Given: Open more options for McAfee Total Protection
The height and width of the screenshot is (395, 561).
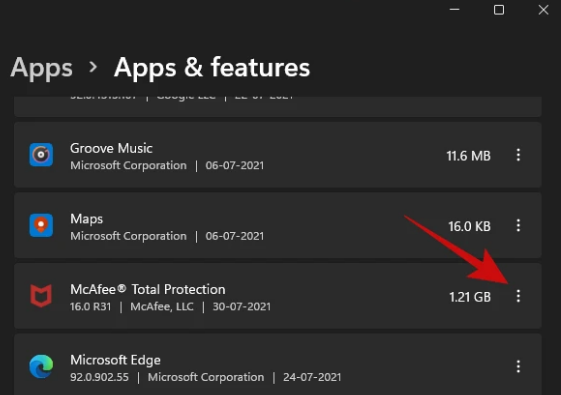Looking at the screenshot, I should [x=518, y=296].
